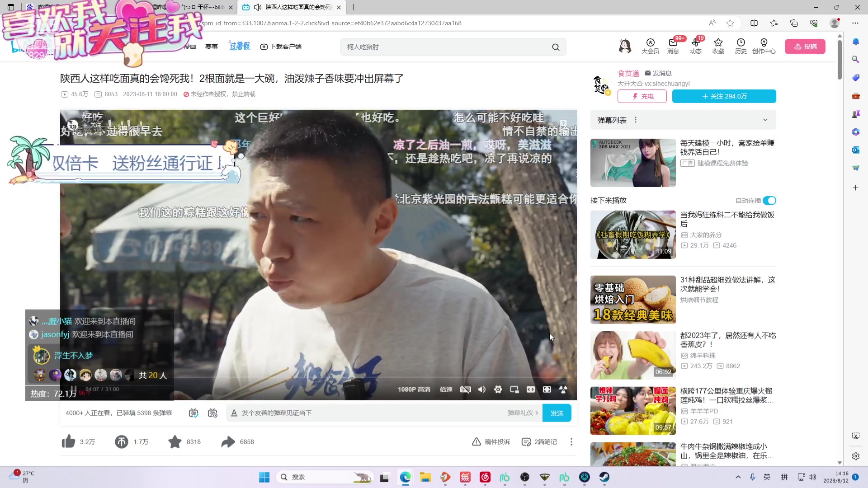This screenshot has height=488, width=868.
Task: Open Edge read aloud icon
Action: [x=712, y=23]
